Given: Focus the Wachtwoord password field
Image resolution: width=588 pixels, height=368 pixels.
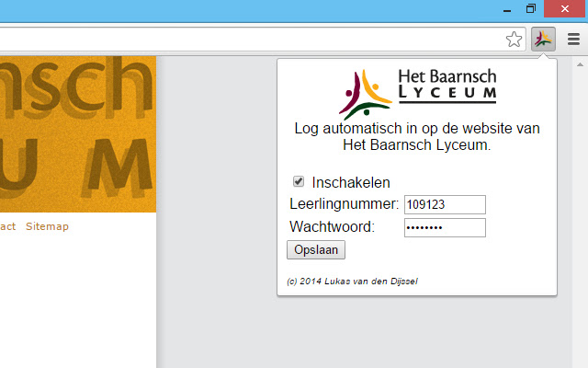Looking at the screenshot, I should pyautogui.click(x=445, y=227).
